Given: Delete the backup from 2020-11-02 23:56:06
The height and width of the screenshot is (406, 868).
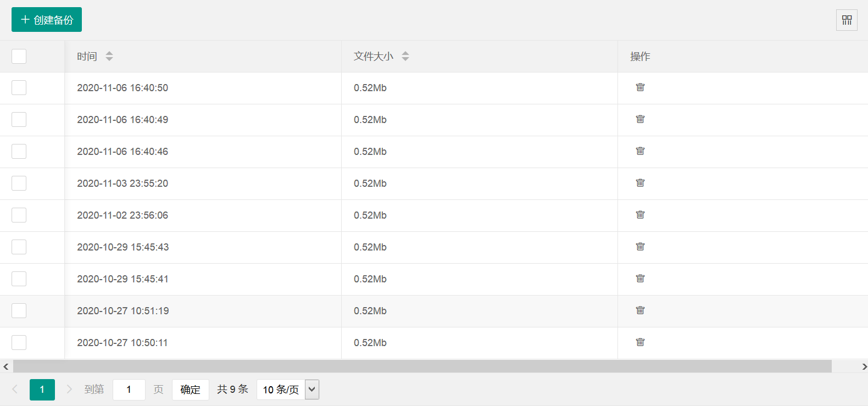Looking at the screenshot, I should click(x=640, y=215).
